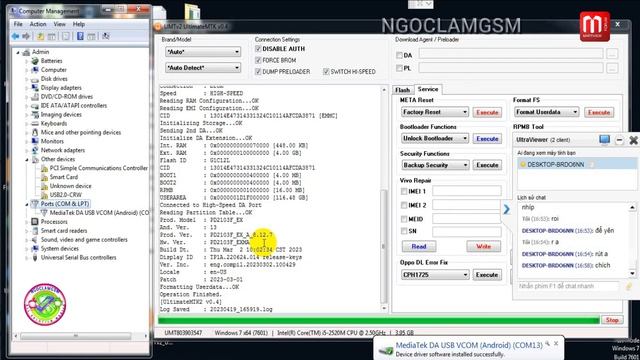The image size is (640, 360).
Task: Click the DVD/CD-ROM drives icon
Action: click(x=35, y=97)
